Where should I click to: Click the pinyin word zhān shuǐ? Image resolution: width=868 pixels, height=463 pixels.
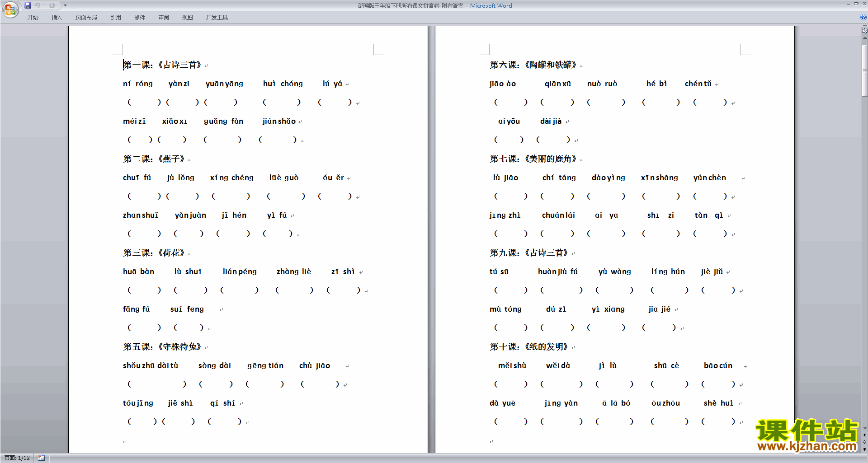click(141, 215)
